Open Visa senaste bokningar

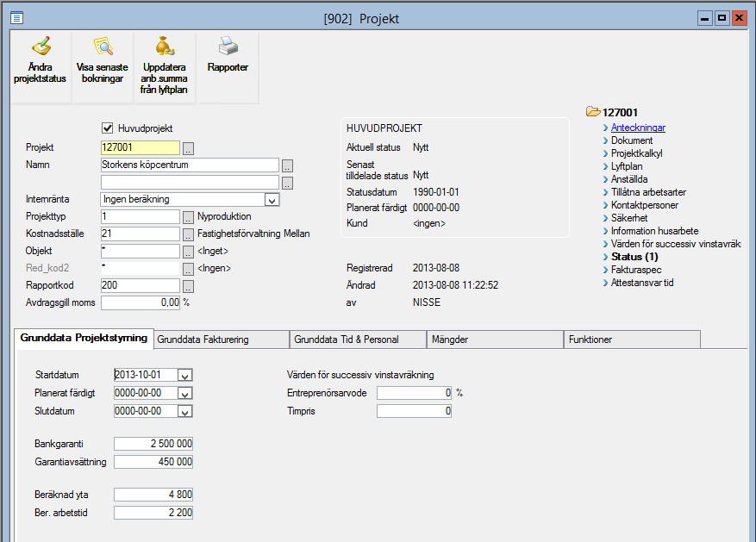click(103, 67)
